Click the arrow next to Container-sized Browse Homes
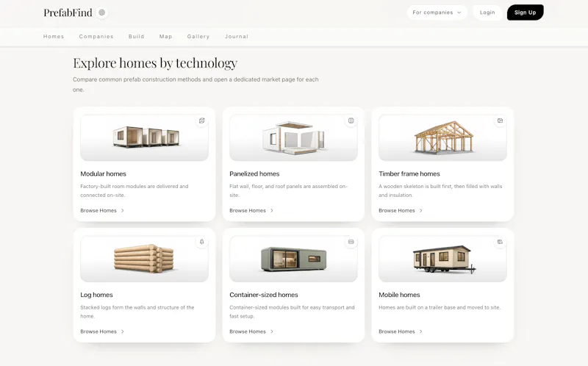 point(272,331)
